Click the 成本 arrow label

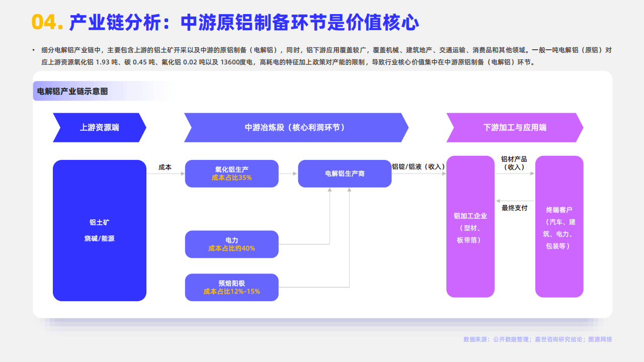(x=165, y=167)
